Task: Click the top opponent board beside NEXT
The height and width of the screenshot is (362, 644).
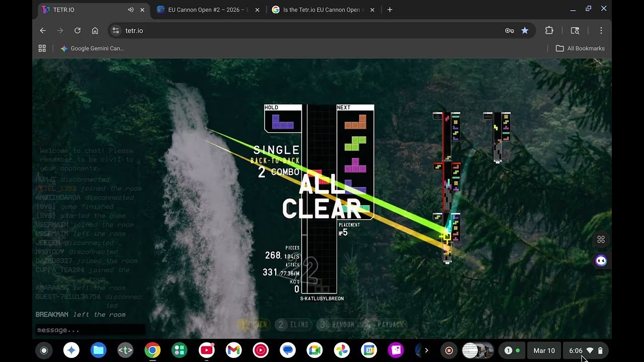Action: 447,136
